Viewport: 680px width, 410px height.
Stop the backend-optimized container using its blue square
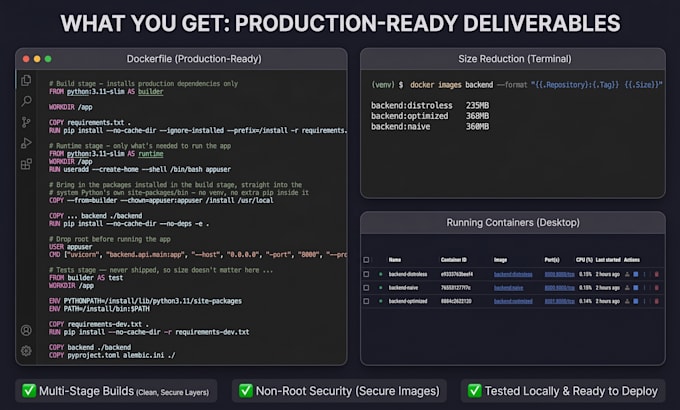click(x=636, y=301)
